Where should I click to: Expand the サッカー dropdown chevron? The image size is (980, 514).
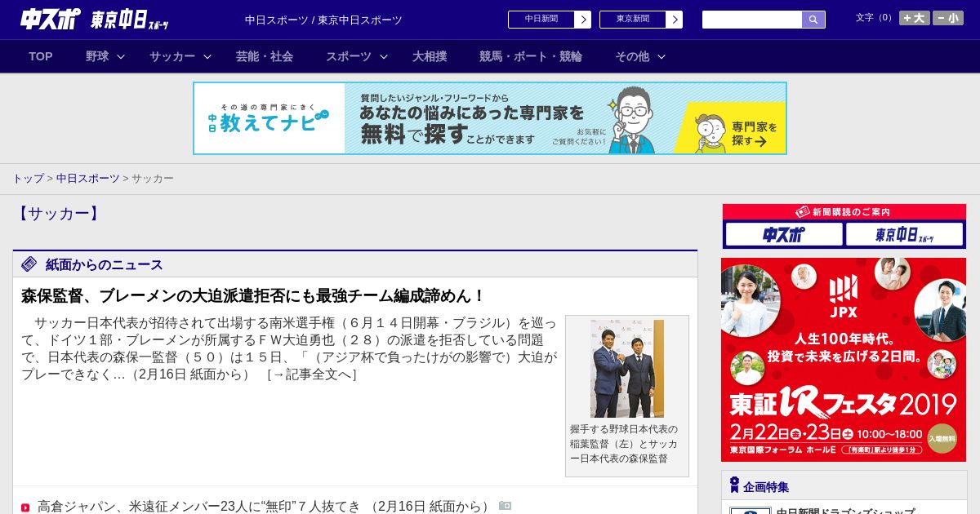[207, 57]
